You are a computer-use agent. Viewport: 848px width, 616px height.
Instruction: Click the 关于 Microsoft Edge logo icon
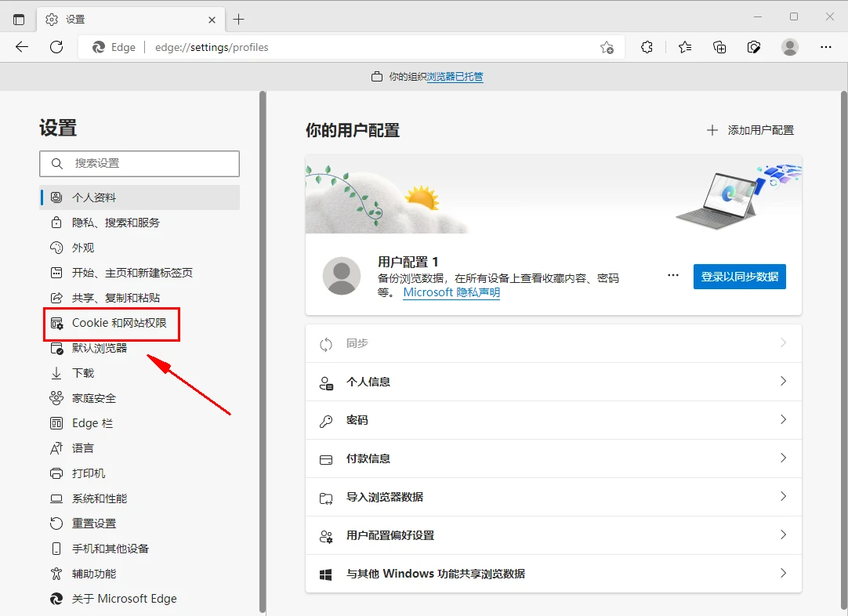(56, 599)
